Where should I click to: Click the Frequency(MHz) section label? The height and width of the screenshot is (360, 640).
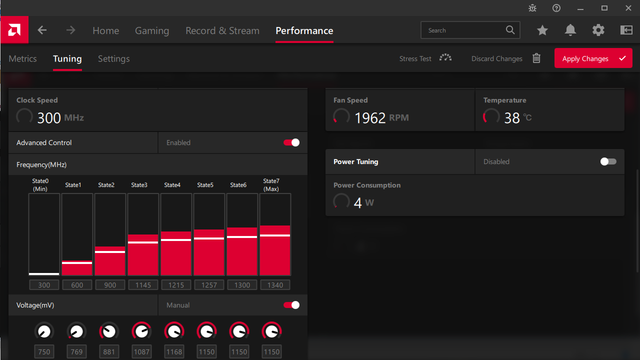[x=41, y=164]
